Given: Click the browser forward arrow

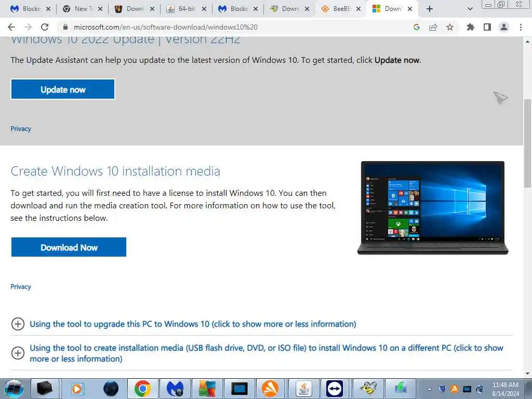Looking at the screenshot, I should (x=28, y=27).
